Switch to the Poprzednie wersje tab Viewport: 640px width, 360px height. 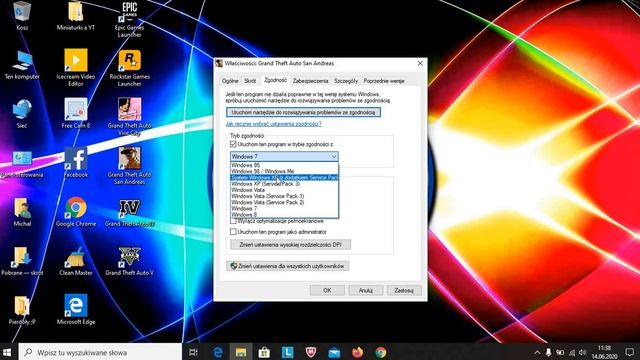click(384, 81)
